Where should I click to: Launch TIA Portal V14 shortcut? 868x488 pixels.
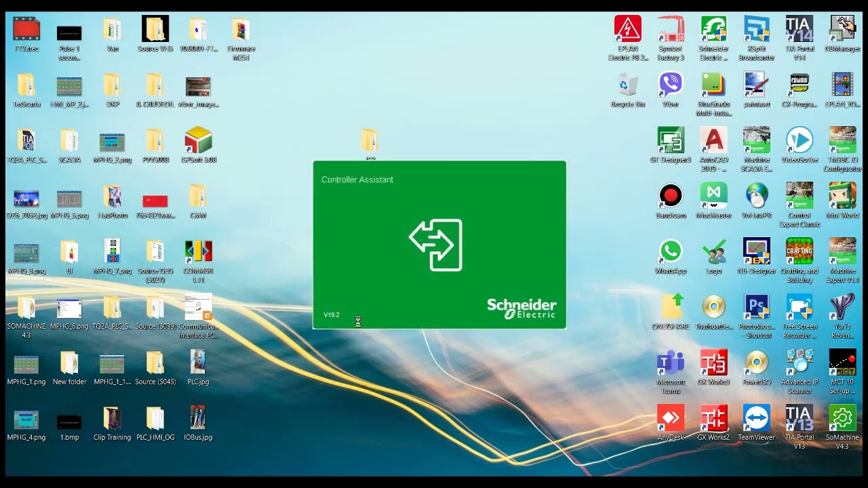pos(800,29)
